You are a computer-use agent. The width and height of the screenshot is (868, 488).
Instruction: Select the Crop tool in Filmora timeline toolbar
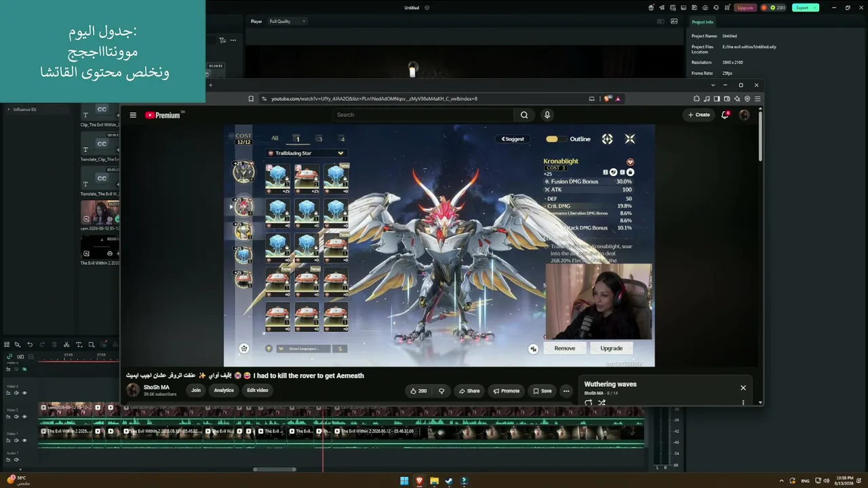click(x=92, y=345)
